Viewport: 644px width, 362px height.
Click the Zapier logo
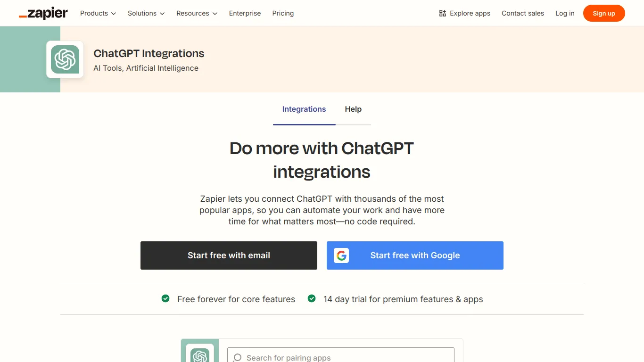pos(43,13)
